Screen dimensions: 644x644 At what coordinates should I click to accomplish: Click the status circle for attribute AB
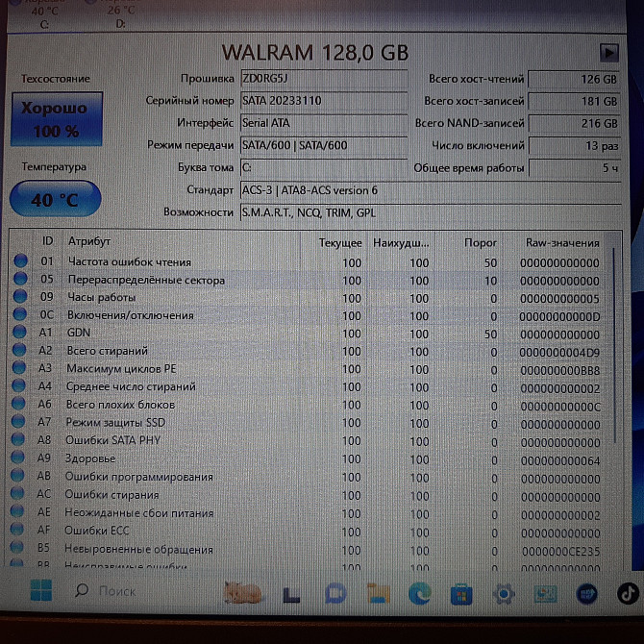pyautogui.click(x=17, y=475)
